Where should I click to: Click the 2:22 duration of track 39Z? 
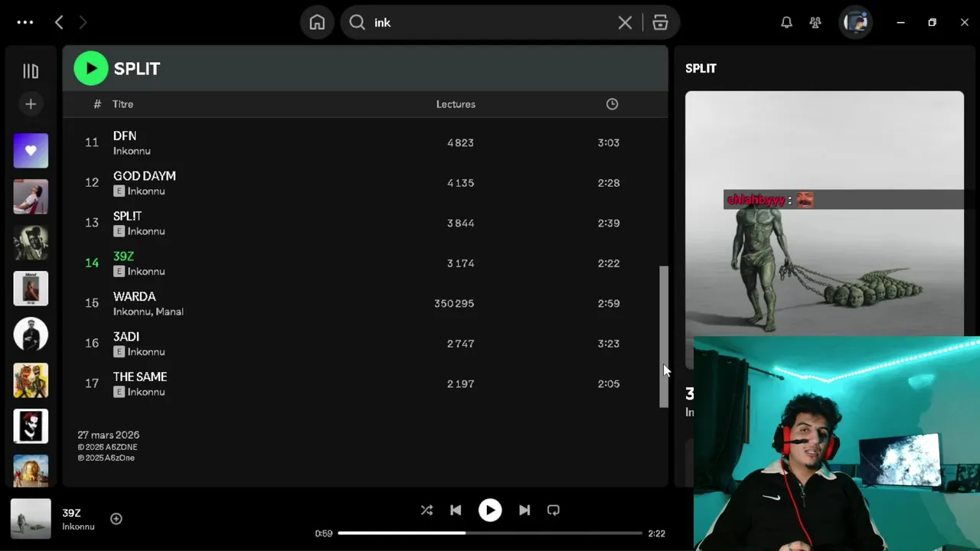coord(609,263)
